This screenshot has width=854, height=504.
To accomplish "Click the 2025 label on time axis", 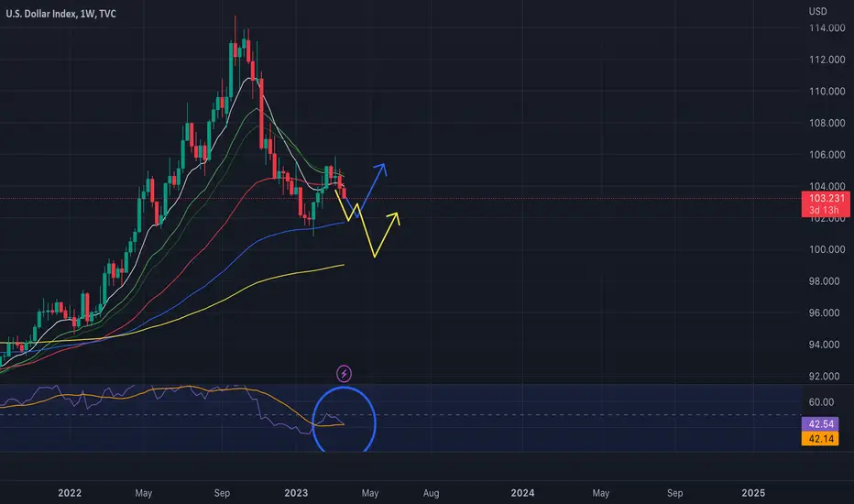I will (753, 493).
